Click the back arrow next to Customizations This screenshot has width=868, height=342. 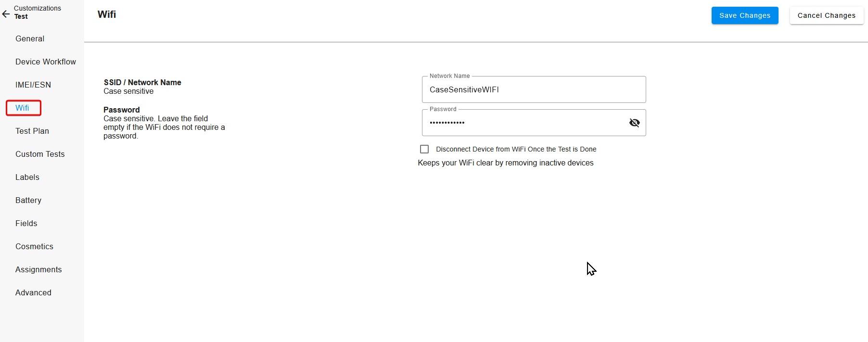click(6, 14)
